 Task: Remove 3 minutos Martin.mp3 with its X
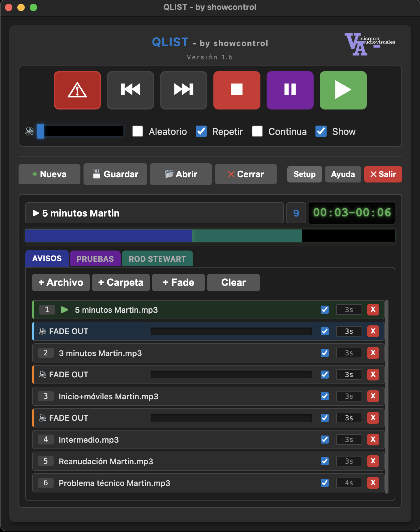tap(373, 353)
